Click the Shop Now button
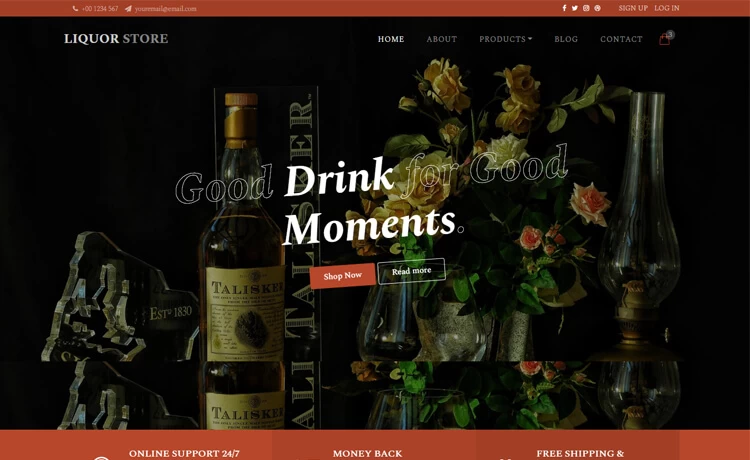750x460 pixels. coord(342,276)
